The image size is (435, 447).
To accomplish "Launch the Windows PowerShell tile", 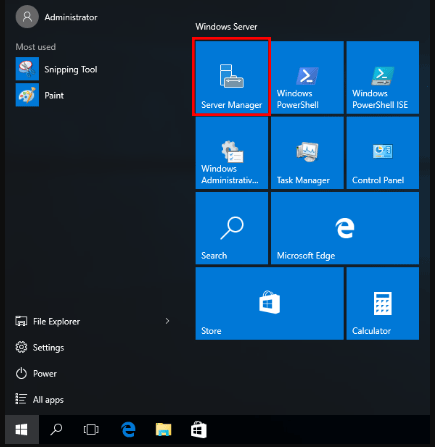I will pos(307,77).
